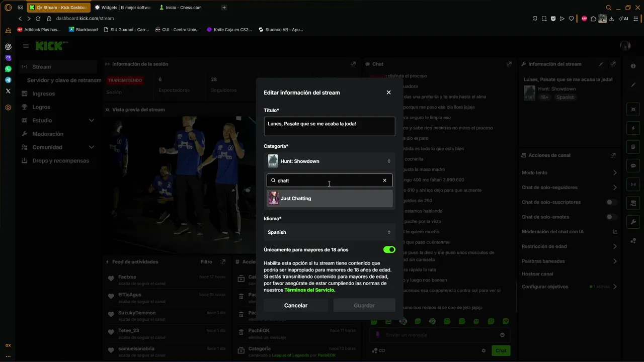Open a new browser tab

point(224,8)
